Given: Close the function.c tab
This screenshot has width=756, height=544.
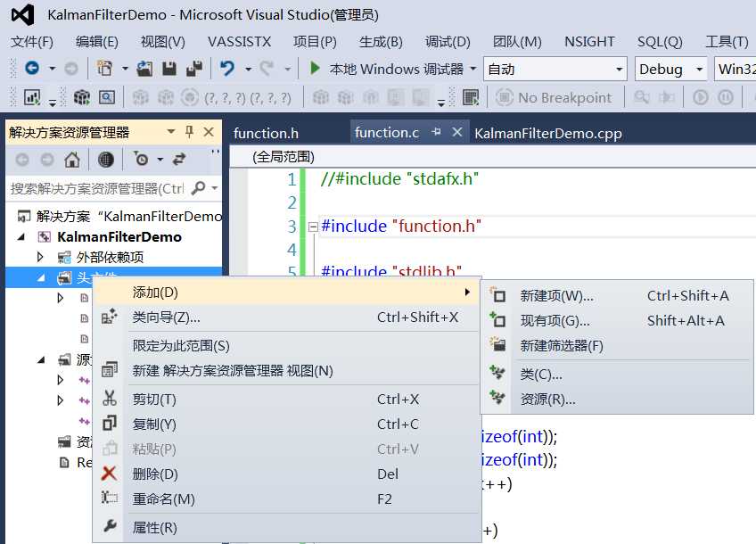Looking at the screenshot, I should [457, 132].
